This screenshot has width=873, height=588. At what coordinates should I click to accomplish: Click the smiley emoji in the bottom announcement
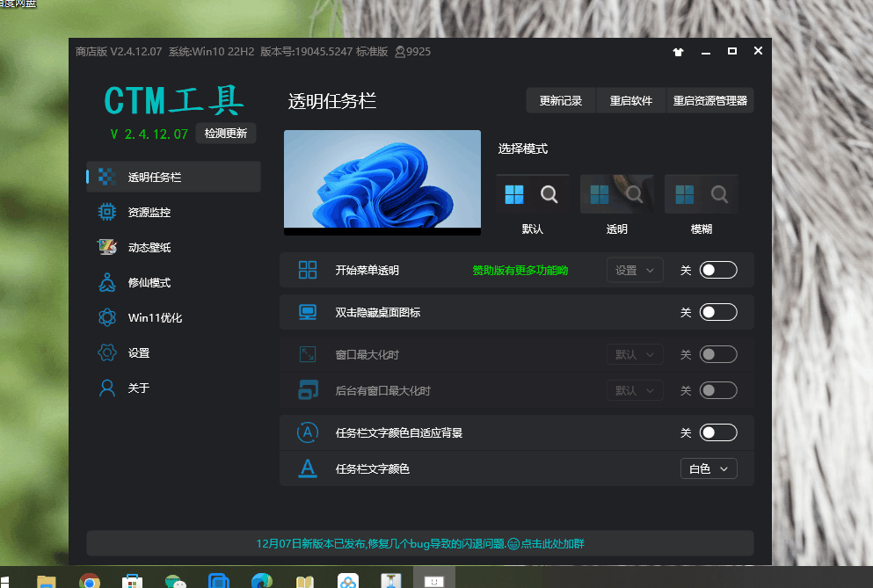point(513,544)
